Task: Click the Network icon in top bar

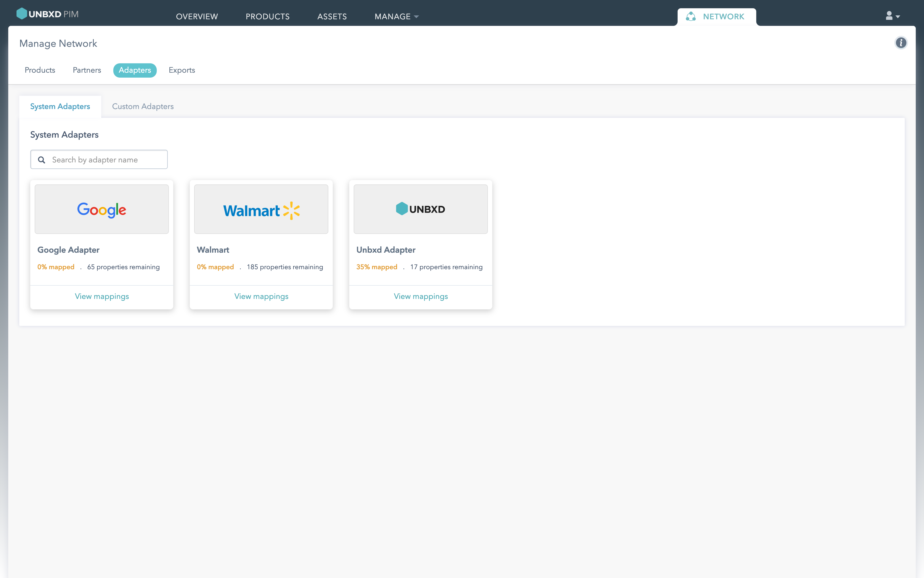Action: 691,17
